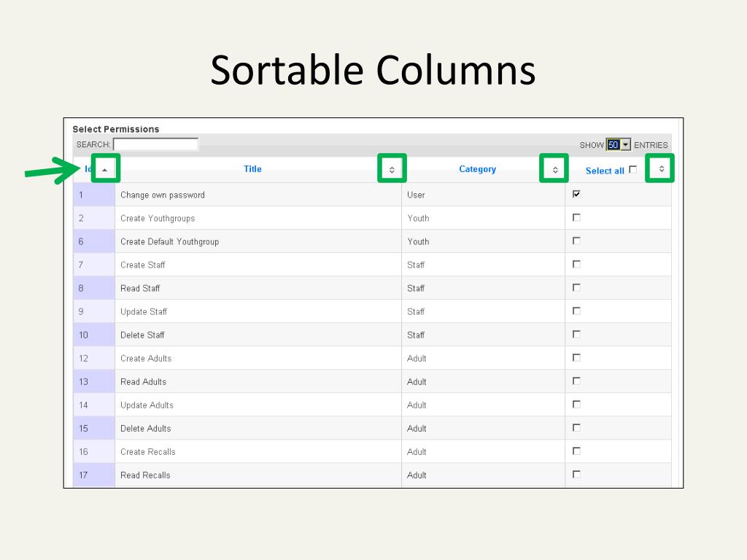Select the Delete Staff title cell
Screen dimensions: 747x560
(x=258, y=335)
